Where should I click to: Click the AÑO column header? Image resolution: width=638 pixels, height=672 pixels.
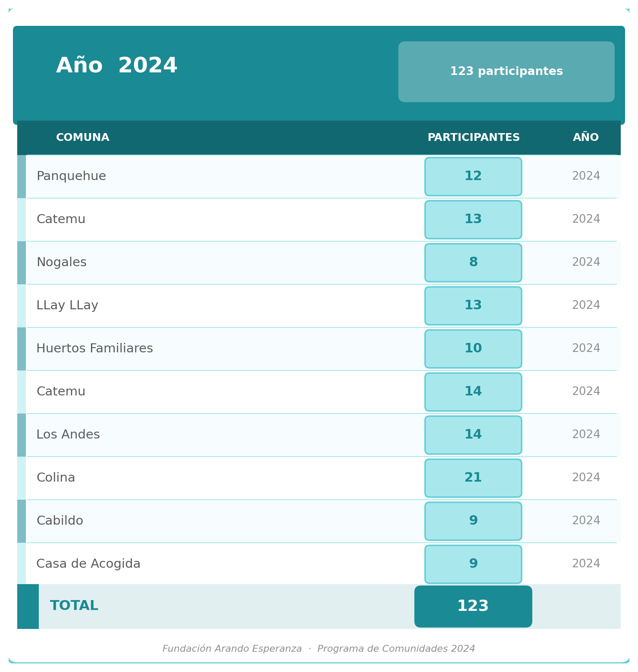586,137
